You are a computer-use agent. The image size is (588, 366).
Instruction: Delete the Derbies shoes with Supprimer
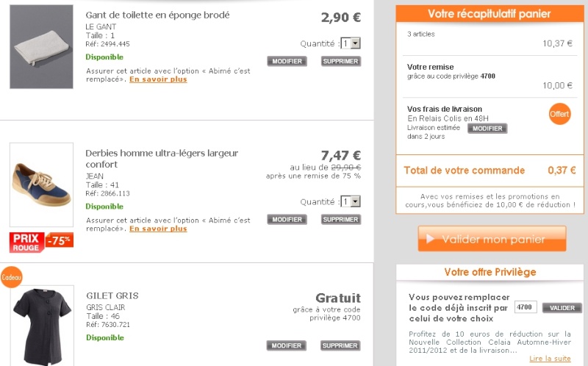(340, 219)
